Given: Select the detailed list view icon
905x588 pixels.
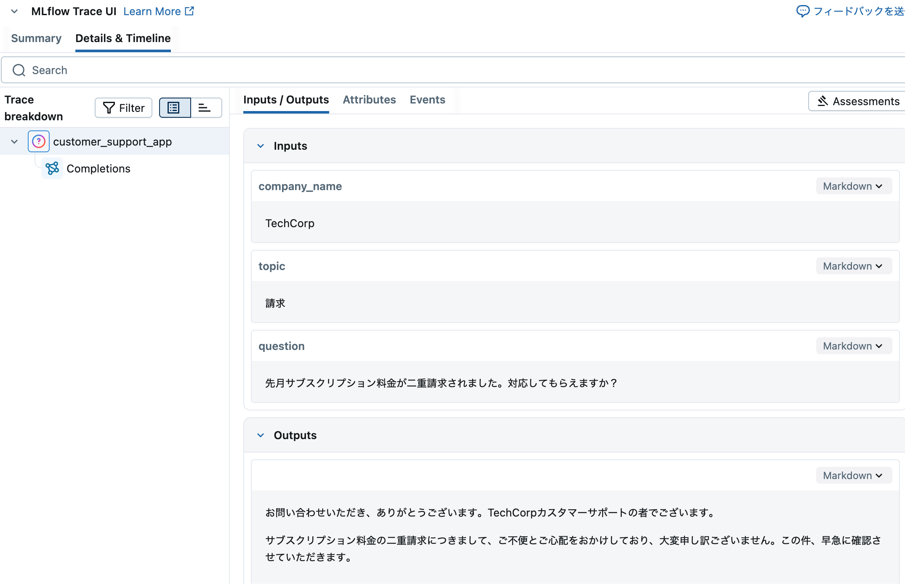Looking at the screenshot, I should 174,108.
